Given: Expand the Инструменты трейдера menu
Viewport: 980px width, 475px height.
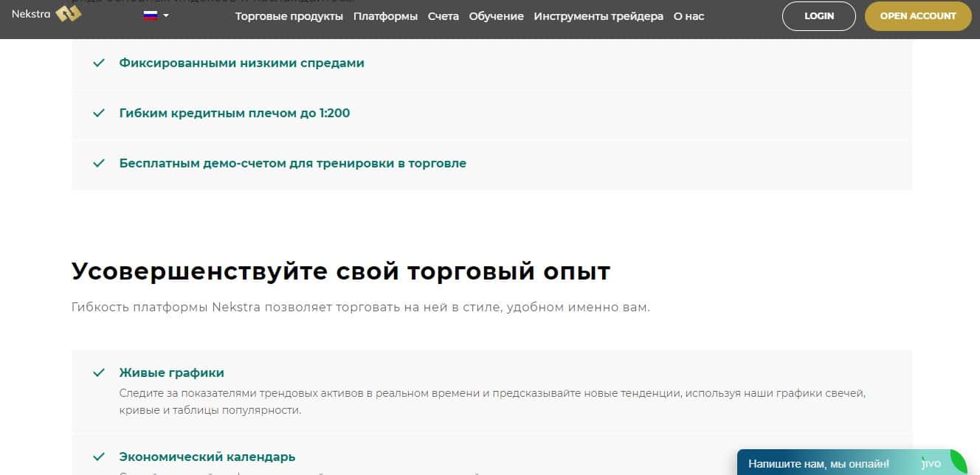Looking at the screenshot, I should [598, 16].
